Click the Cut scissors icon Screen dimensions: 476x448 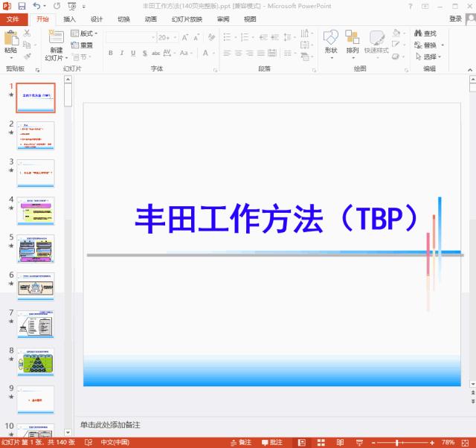tap(27, 33)
